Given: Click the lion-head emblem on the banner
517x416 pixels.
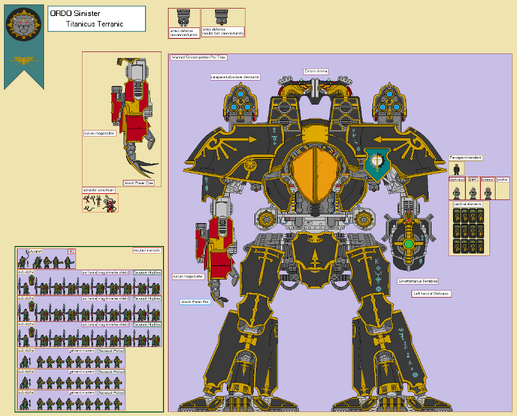Looking at the screenshot, I should point(24,24).
